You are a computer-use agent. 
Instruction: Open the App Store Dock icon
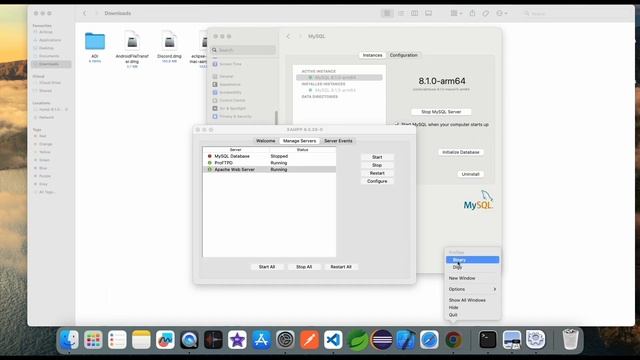pyautogui.click(x=261, y=340)
